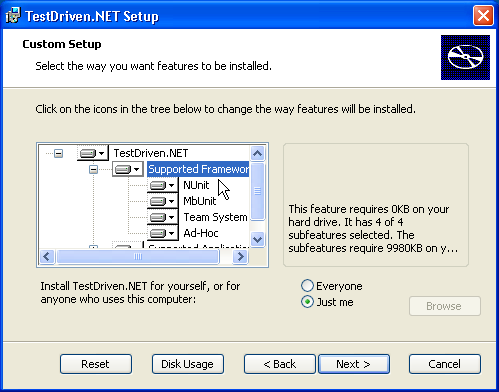Click the installer icon in title bar
This screenshot has width=499, height=392.
point(13,16)
